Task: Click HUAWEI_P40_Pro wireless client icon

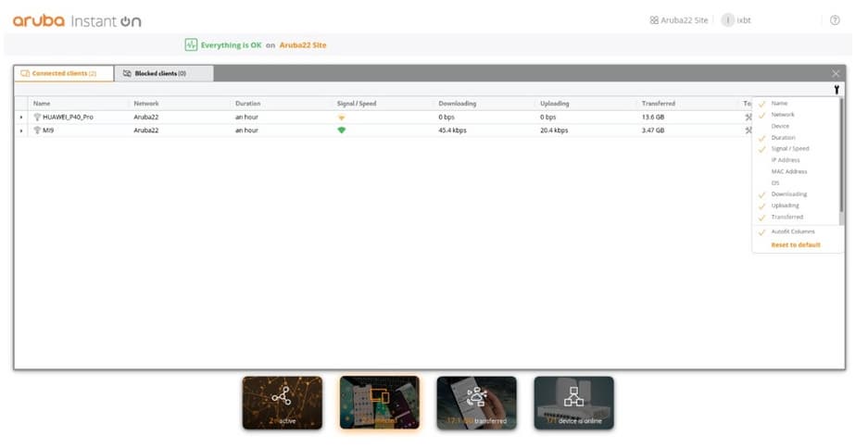Action: coord(37,118)
